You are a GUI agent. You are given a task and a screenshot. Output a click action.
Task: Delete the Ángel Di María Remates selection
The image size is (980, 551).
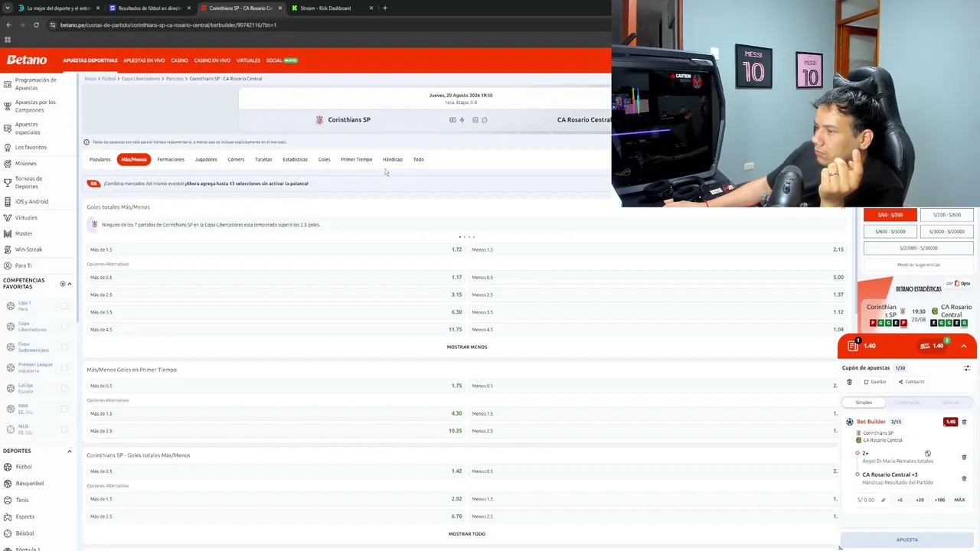pos(964,457)
